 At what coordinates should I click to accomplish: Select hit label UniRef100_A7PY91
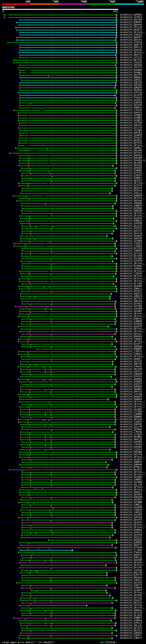pos(131,93)
